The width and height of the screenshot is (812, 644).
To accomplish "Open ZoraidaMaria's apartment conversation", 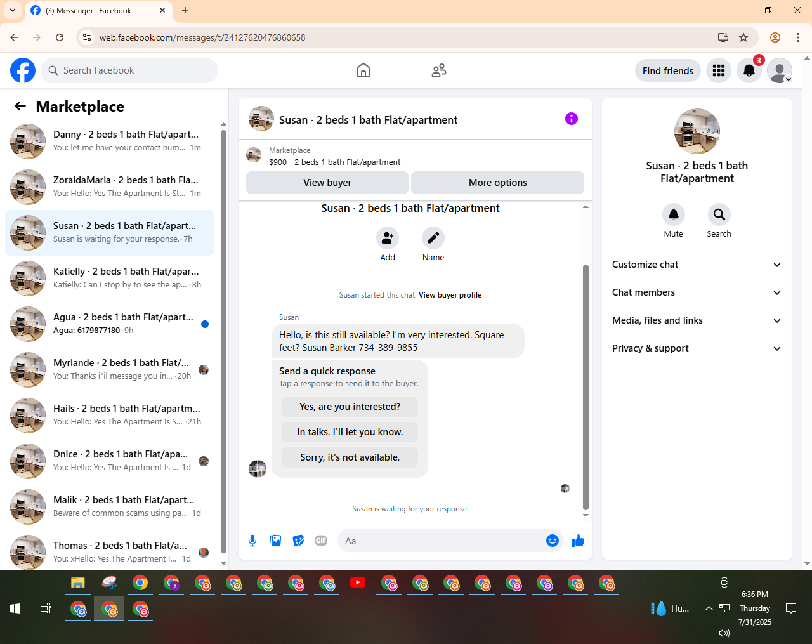I will [109, 187].
